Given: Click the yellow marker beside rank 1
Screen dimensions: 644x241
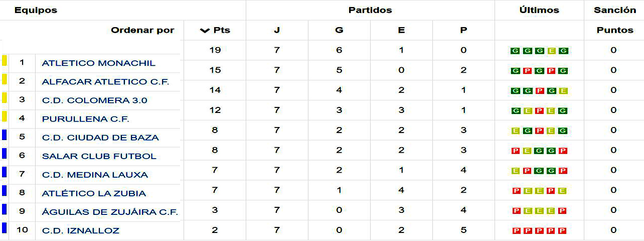Looking at the screenshot, I should [4, 61].
